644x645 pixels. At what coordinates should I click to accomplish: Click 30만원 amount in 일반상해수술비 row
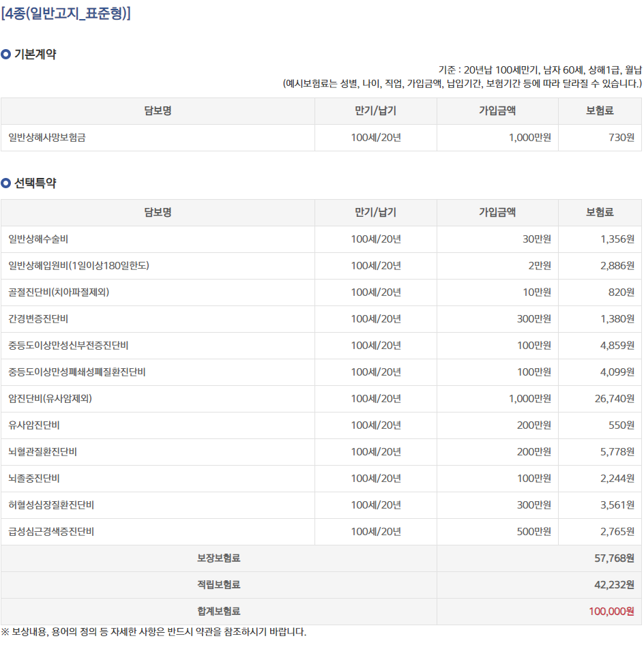(x=537, y=239)
